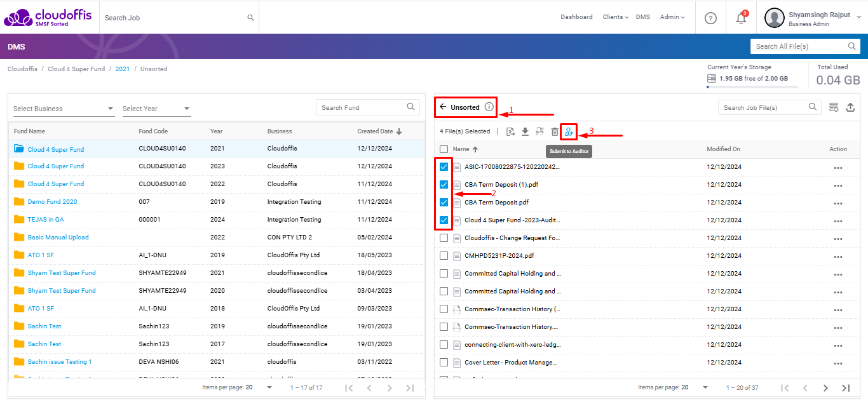Jump to last page of the files list

[x=846, y=388]
